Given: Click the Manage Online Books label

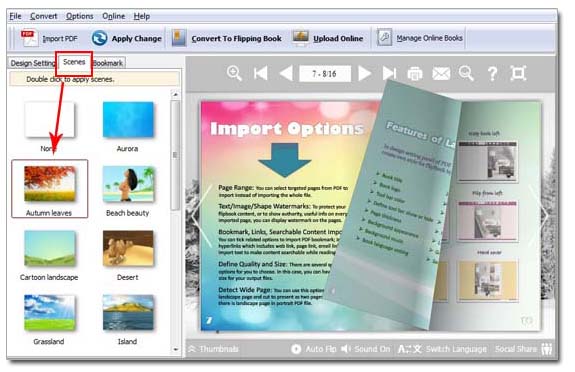Looking at the screenshot, I should tap(429, 38).
